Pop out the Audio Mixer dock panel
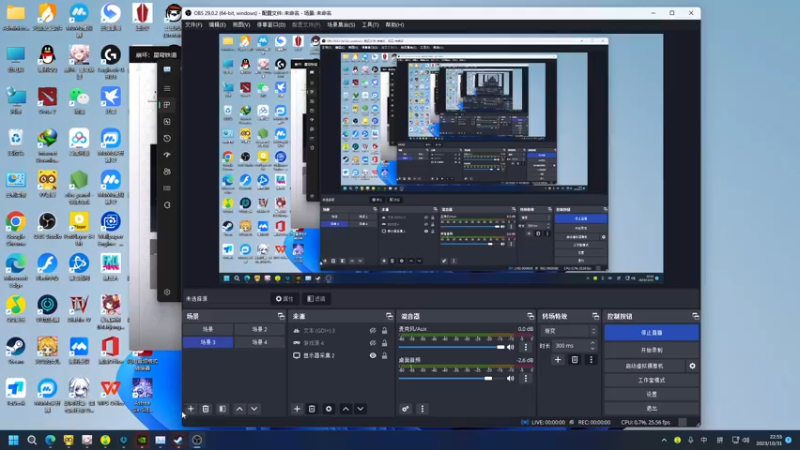The image size is (800, 450). (x=531, y=316)
